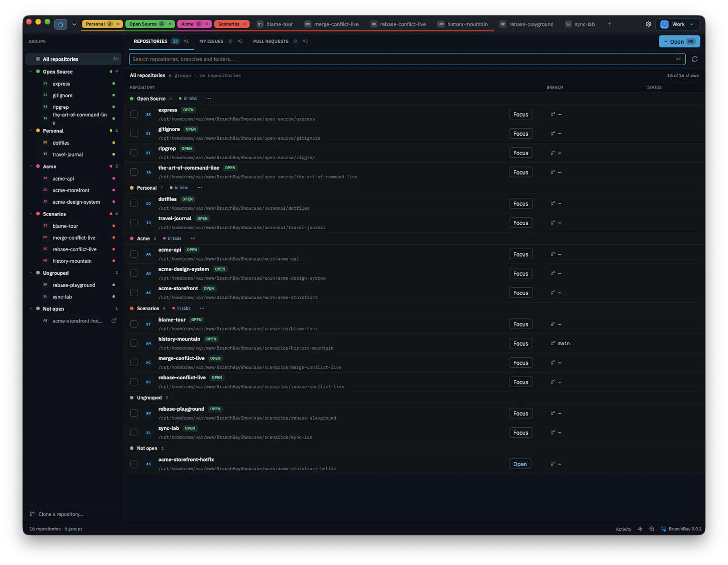Image resolution: width=728 pixels, height=565 pixels.
Task: Select All repositories in sidebar
Action: [x=74, y=59]
